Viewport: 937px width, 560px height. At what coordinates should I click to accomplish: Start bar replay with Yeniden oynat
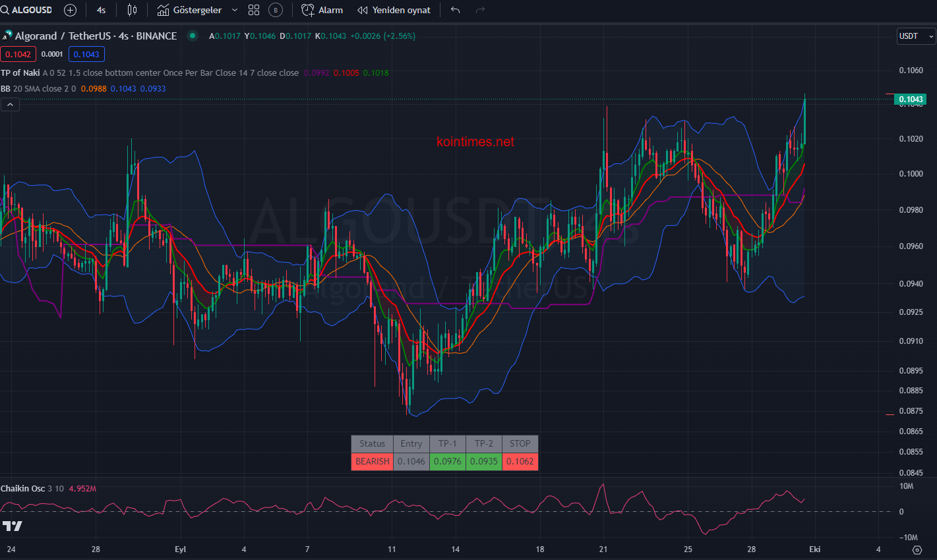pyautogui.click(x=394, y=10)
